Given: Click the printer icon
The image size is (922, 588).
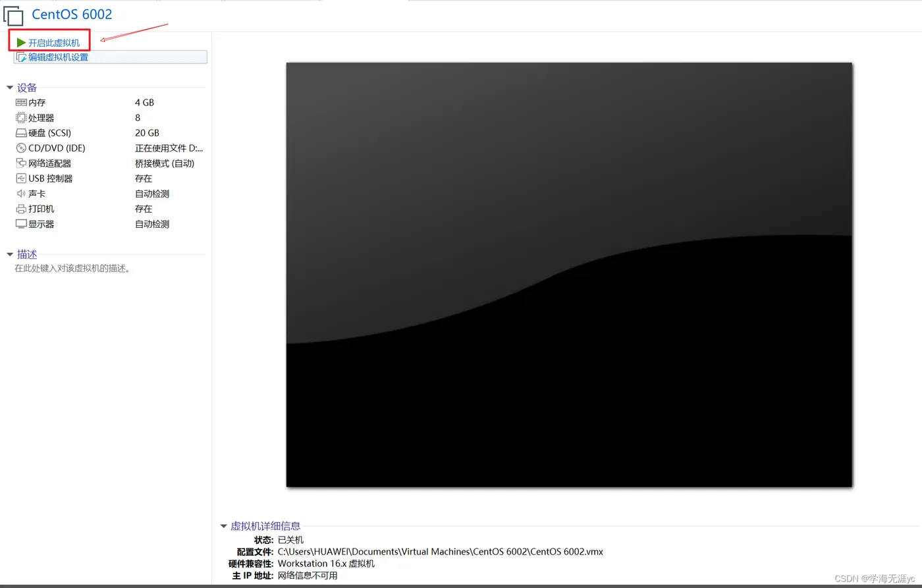Looking at the screenshot, I should 21,209.
